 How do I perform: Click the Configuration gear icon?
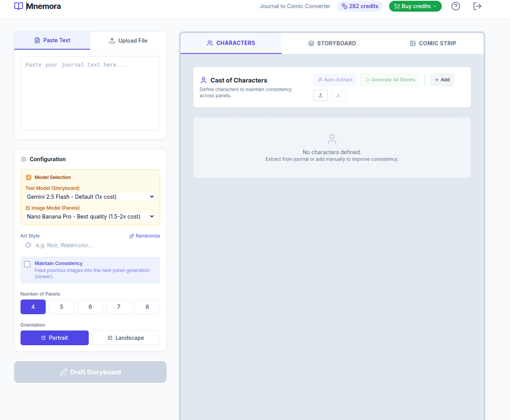tap(24, 159)
